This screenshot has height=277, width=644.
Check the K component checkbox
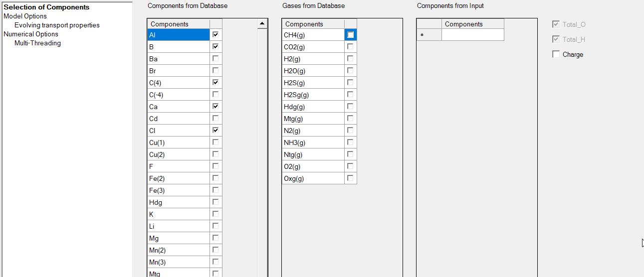pos(215,214)
